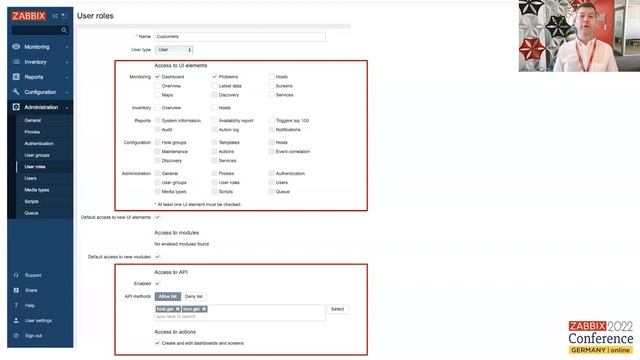Open Queue in the sidebar
Image resolution: width=640 pixels, height=360 pixels.
[31, 213]
